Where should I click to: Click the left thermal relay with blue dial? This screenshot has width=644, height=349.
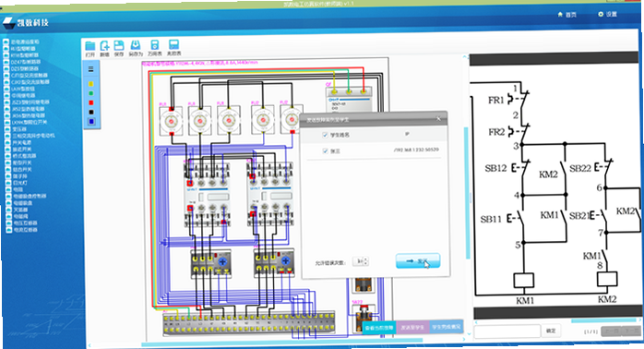point(210,263)
